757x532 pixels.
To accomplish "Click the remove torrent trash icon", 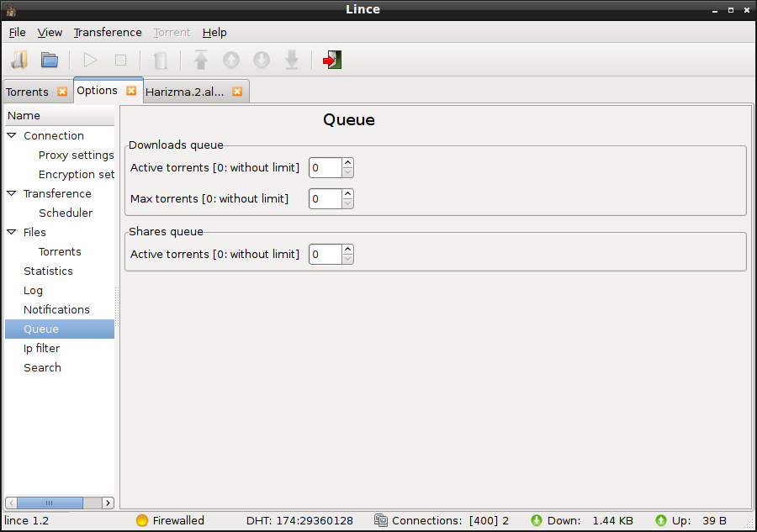I will 161,61.
